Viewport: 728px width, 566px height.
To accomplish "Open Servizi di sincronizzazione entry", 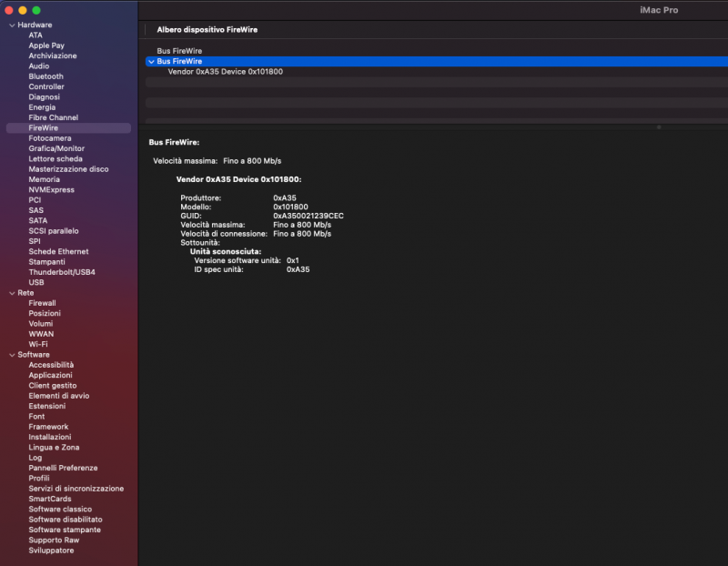I will (x=76, y=489).
